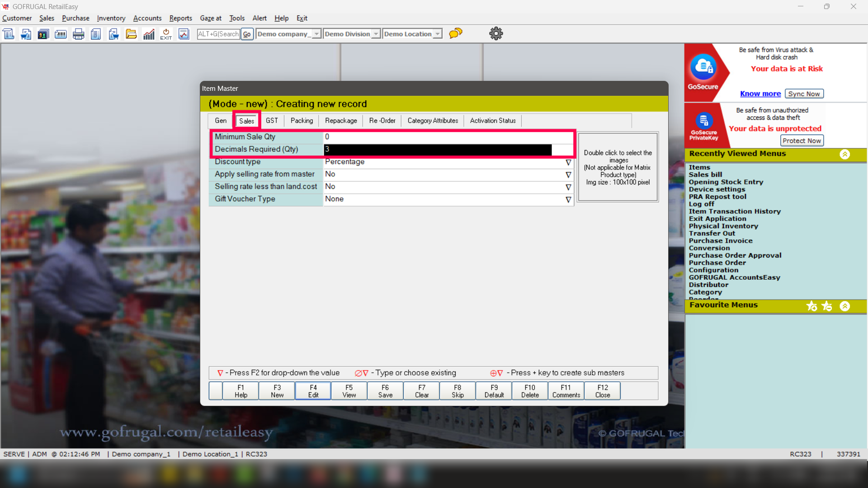Click the EXIT power icon
868x488 pixels.
coord(166,34)
